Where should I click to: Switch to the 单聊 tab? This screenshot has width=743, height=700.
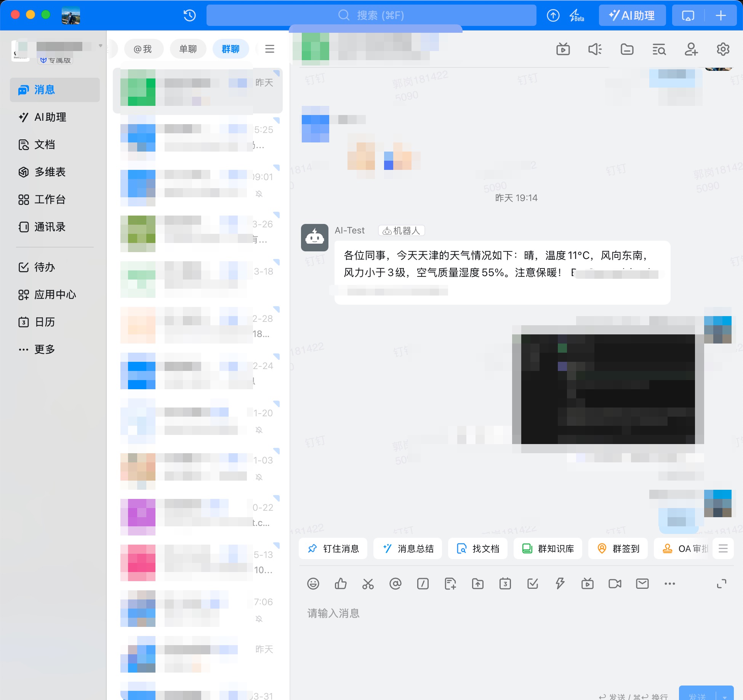[x=188, y=49]
